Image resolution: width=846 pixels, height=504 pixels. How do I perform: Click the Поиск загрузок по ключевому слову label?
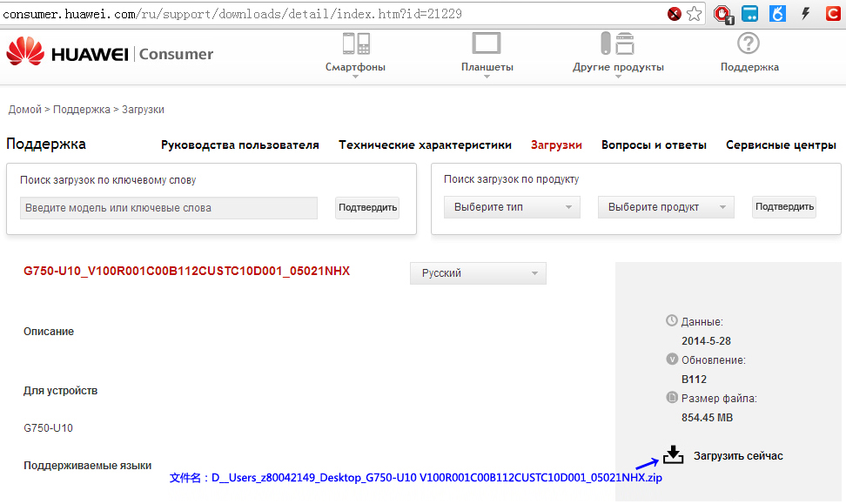coord(108,180)
